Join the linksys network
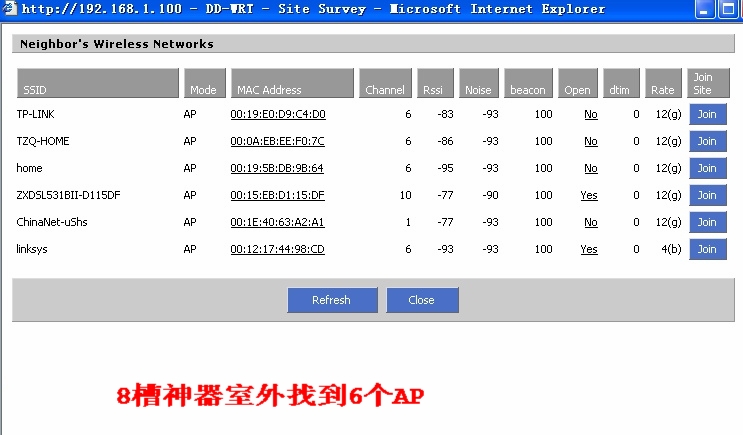Screen dimensions: 743x435 707,249
